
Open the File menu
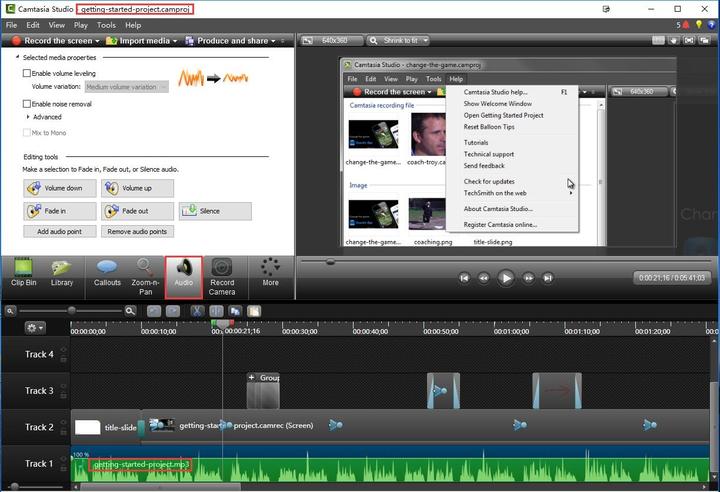(x=11, y=25)
